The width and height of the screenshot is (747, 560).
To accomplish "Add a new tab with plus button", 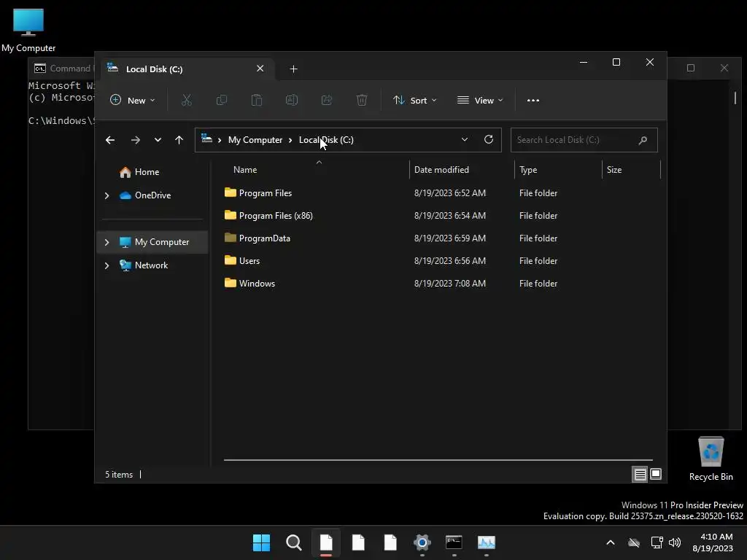I will click(293, 69).
